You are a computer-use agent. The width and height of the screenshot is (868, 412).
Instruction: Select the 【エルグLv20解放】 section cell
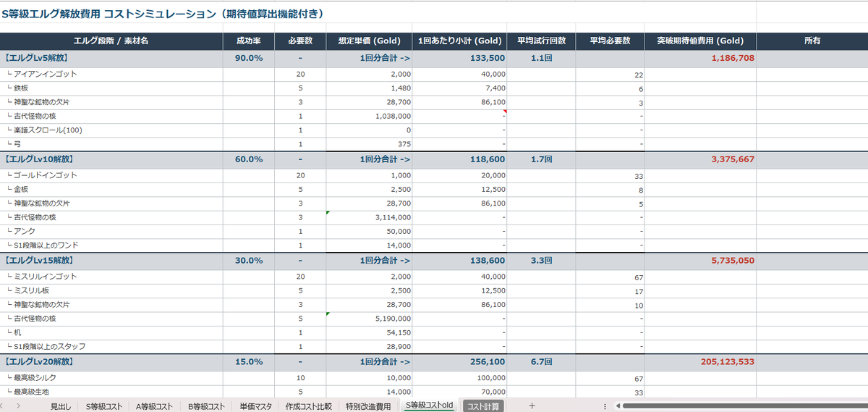pos(111,362)
